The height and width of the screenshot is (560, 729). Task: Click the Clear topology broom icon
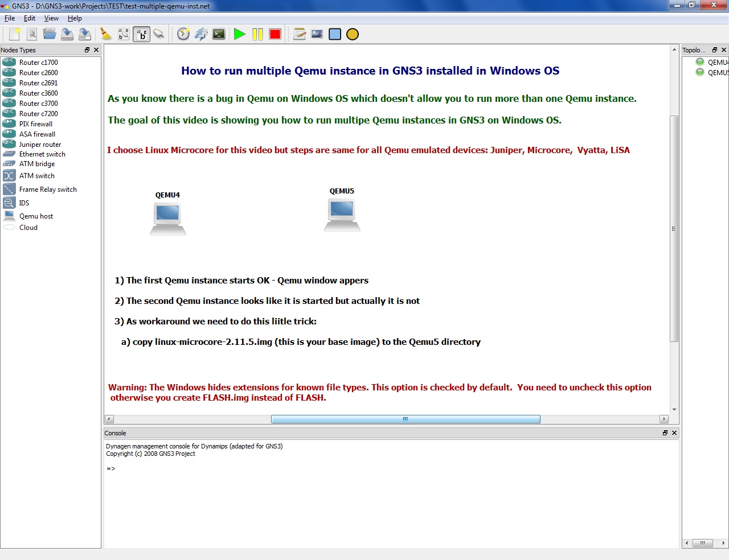(x=106, y=34)
